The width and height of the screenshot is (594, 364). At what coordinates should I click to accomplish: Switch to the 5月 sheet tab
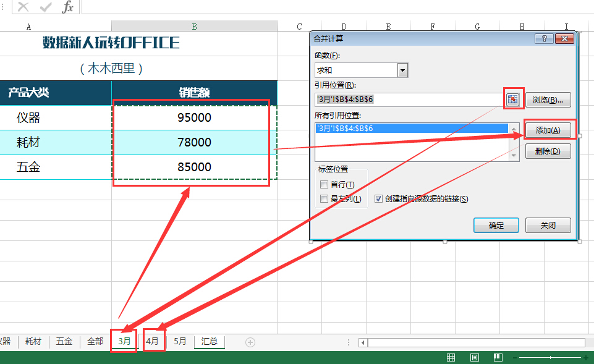click(x=180, y=341)
